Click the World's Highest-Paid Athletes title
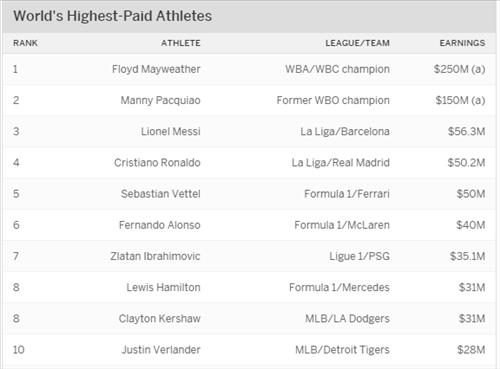This screenshot has width=500, height=369. click(113, 16)
